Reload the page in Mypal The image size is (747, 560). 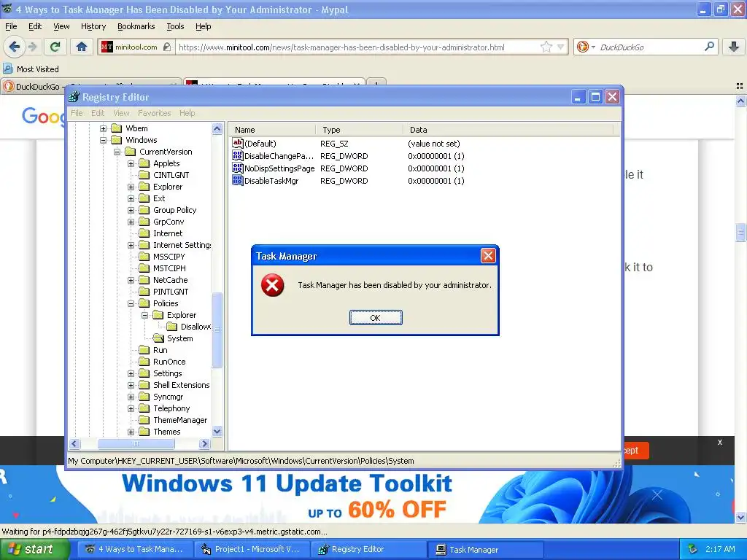coord(55,47)
